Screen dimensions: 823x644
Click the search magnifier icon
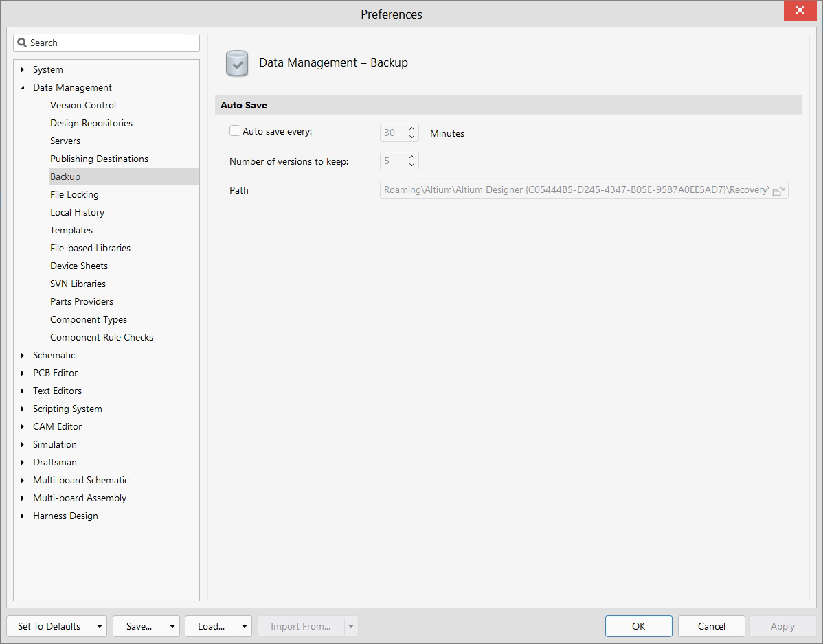pyautogui.click(x=22, y=43)
